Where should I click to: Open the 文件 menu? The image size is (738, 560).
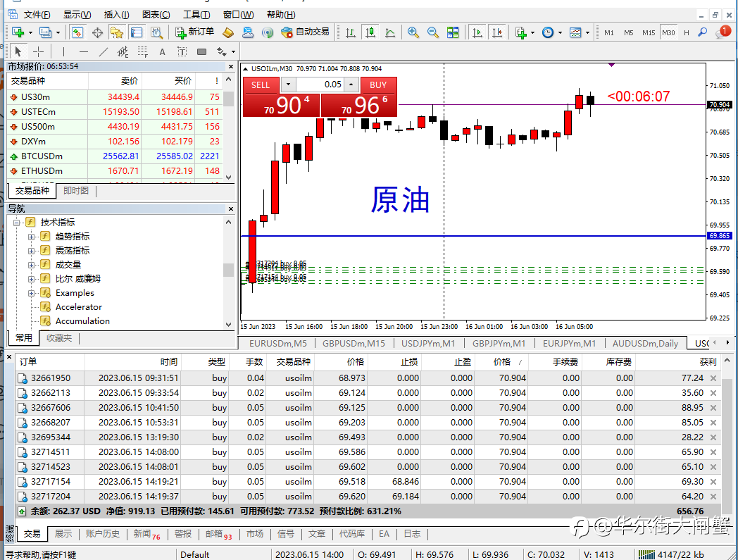[x=37, y=15]
